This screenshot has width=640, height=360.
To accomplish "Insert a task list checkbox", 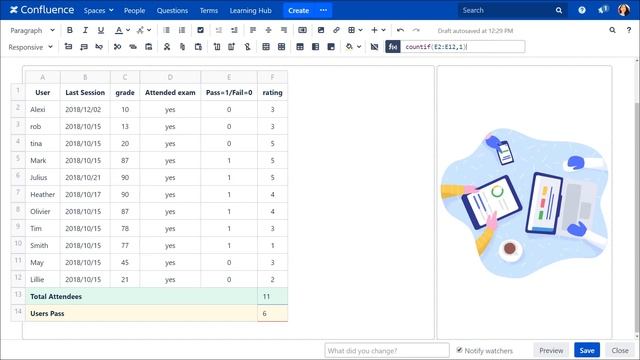I will (x=200, y=30).
